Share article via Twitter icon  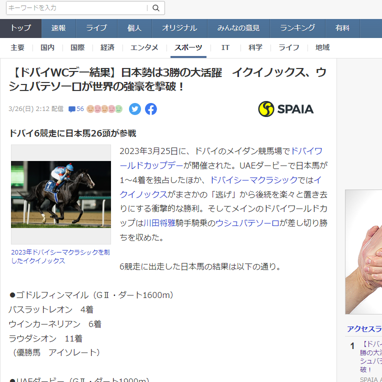(135, 109)
